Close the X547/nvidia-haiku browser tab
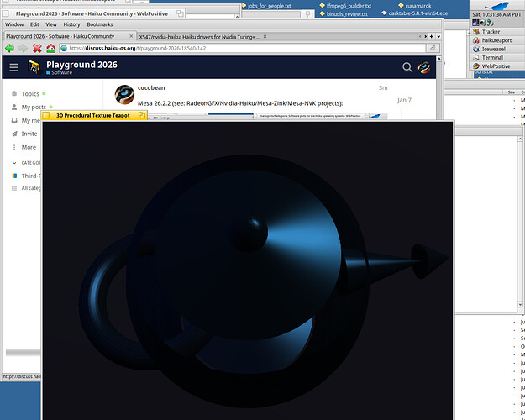The width and height of the screenshot is (525, 420). (265, 36)
